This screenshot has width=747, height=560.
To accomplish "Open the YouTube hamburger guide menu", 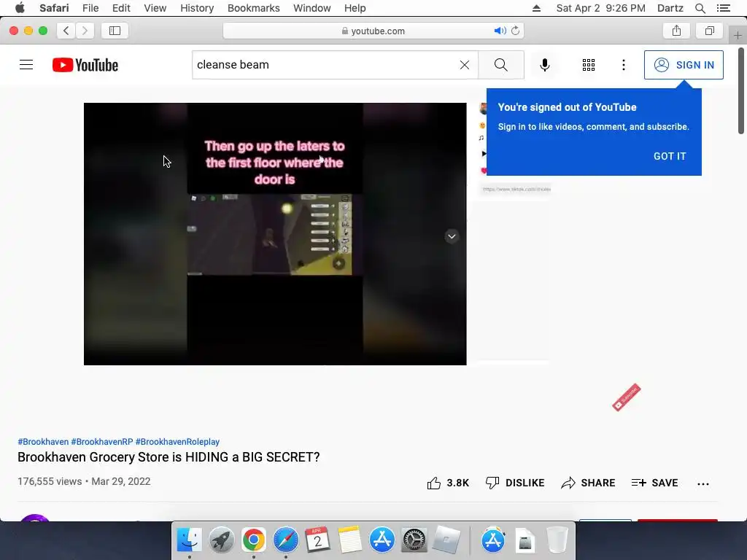I will pos(26,65).
